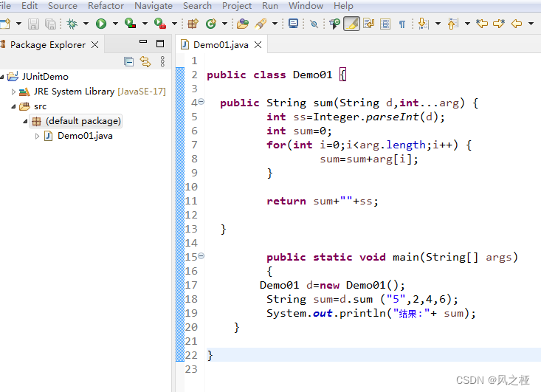Open the New wizard dropdown arrow
The image size is (541, 392).
click(x=18, y=24)
